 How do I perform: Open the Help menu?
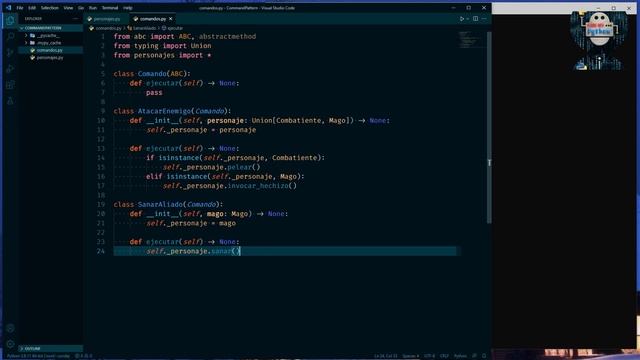[127, 8]
